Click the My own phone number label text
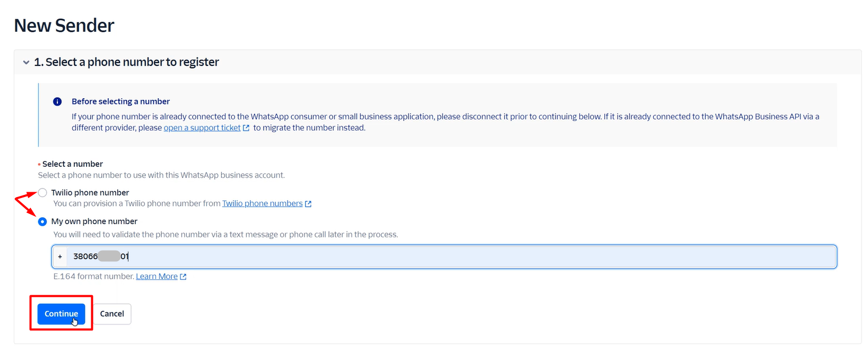Screen dimensions: 868x351 point(94,221)
